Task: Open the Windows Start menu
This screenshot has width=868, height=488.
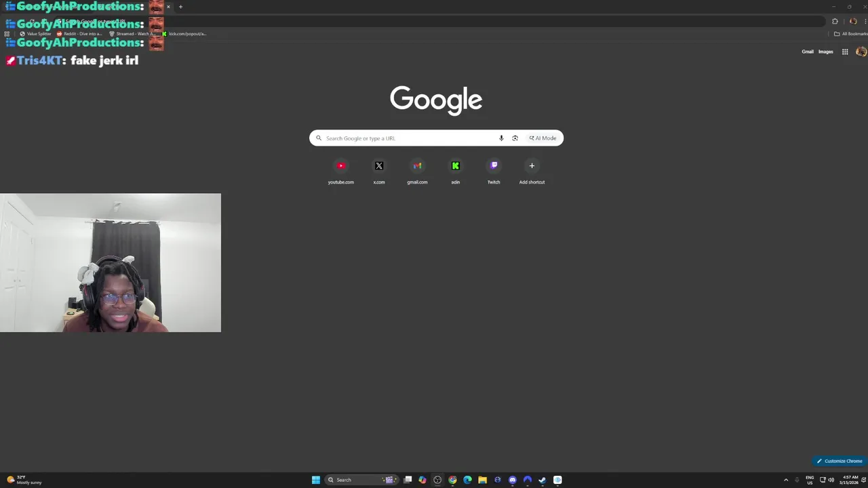Action: 316,480
